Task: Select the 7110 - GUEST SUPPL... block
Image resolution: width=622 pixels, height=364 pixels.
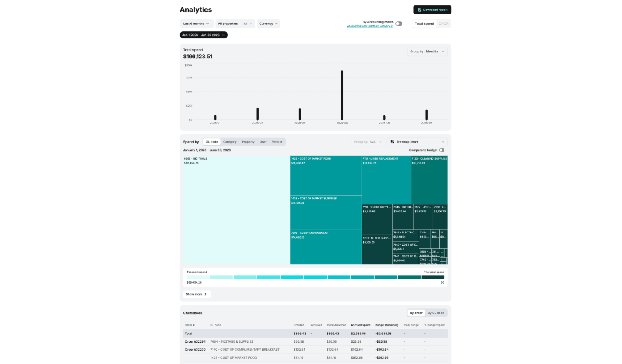Action: [377, 220]
